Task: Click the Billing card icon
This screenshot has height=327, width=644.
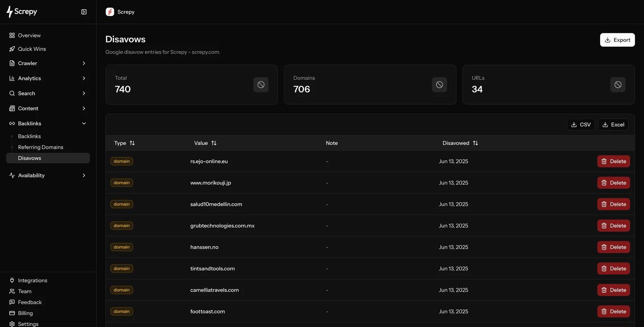Action: click(x=12, y=313)
